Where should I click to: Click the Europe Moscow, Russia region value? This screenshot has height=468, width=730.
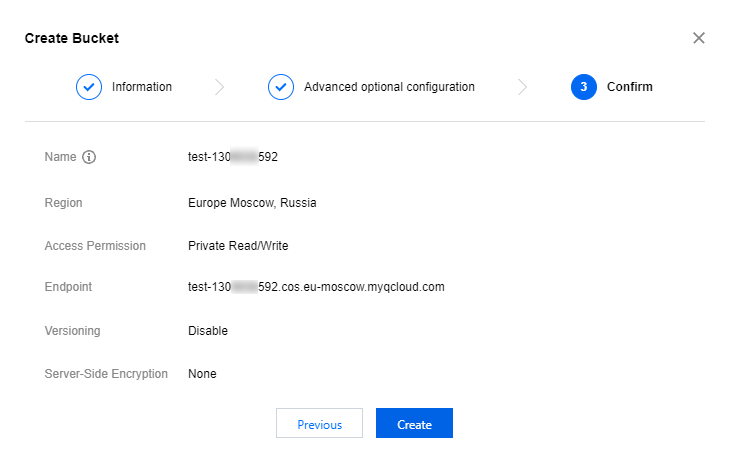252,203
